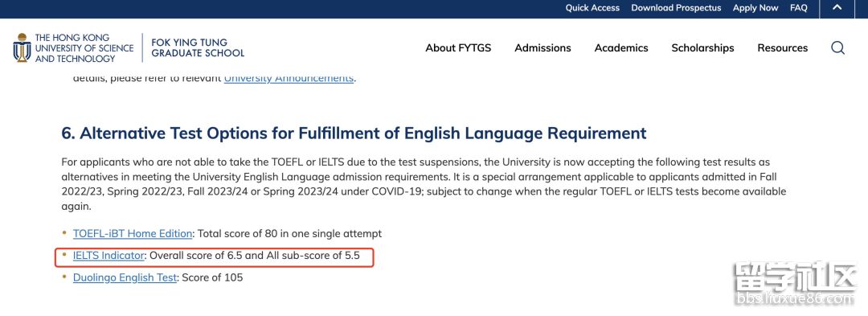Open the Scholarships menu
Image resolution: width=868 pixels, height=316 pixels.
coord(702,48)
